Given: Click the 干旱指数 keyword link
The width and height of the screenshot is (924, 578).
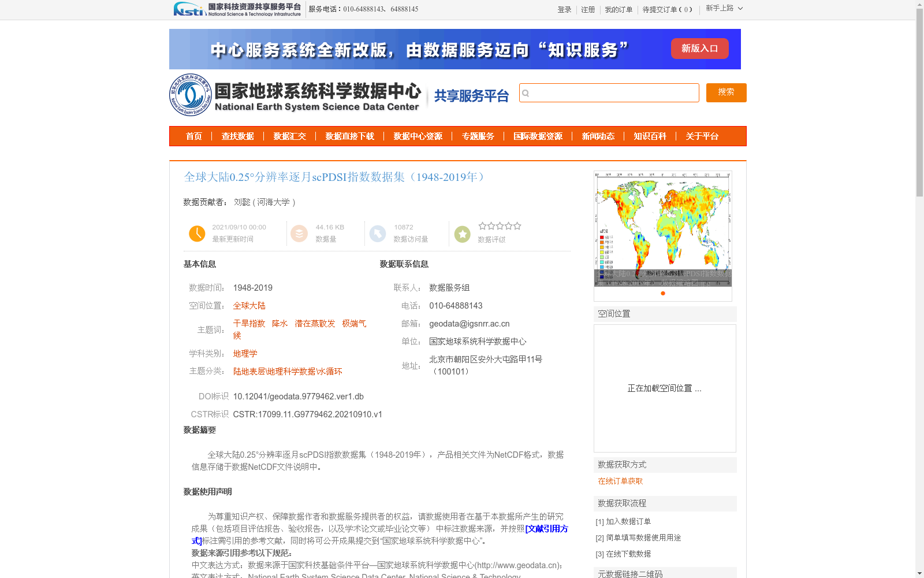Looking at the screenshot, I should [249, 324].
